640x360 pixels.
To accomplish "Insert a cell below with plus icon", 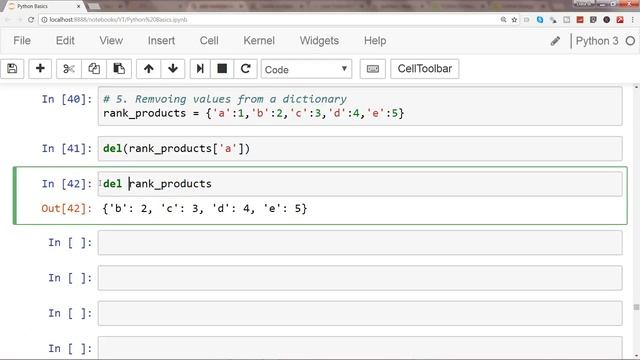I will tap(40, 69).
